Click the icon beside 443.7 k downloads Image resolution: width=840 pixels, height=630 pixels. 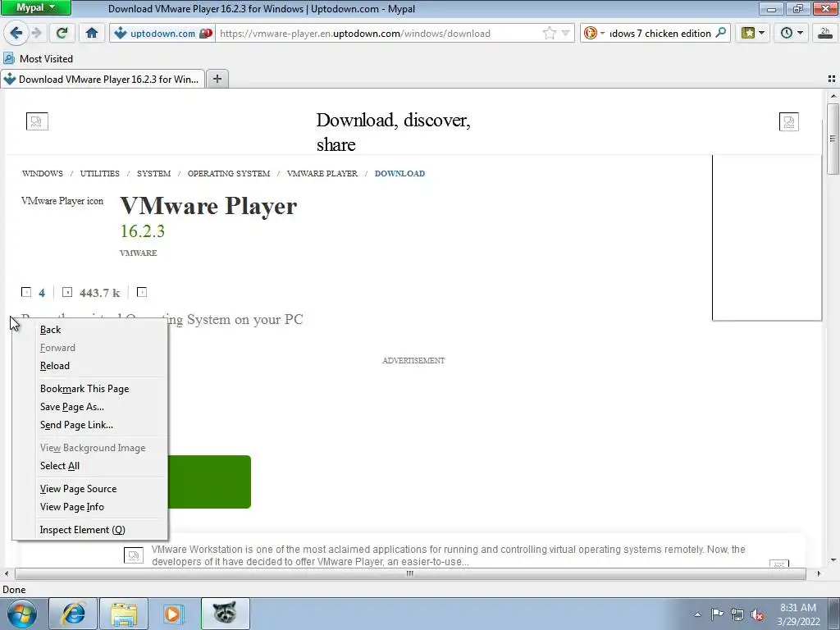click(67, 292)
